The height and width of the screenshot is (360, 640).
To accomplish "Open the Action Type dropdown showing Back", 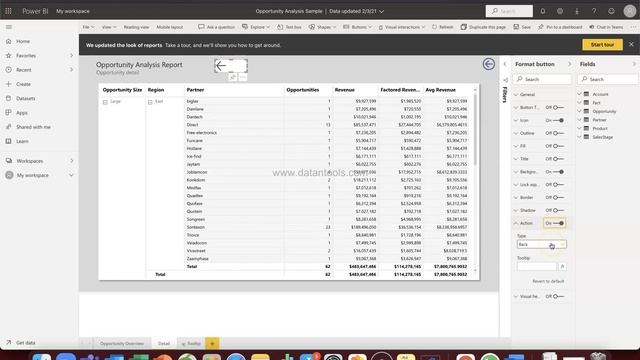I will click(541, 244).
